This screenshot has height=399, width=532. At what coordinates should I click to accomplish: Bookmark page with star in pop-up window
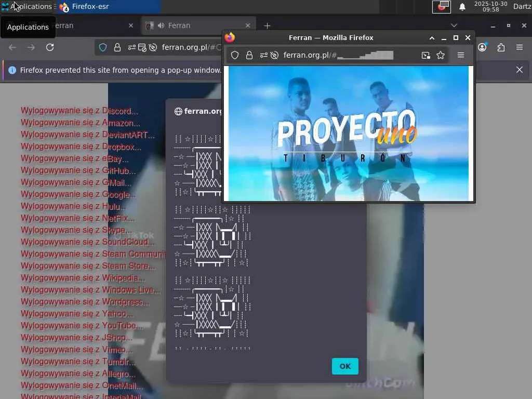(441, 55)
